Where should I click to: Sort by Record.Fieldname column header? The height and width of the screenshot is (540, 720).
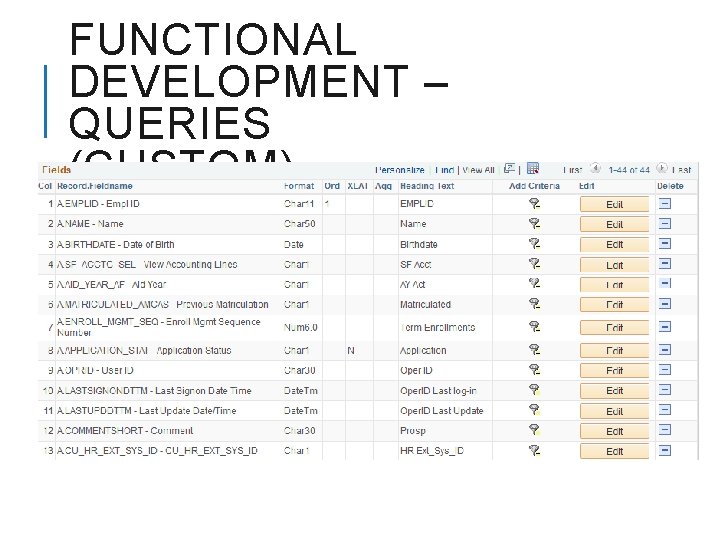[x=95, y=186]
